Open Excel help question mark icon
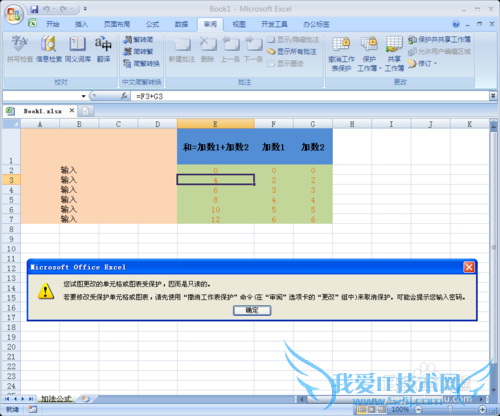 point(456,24)
